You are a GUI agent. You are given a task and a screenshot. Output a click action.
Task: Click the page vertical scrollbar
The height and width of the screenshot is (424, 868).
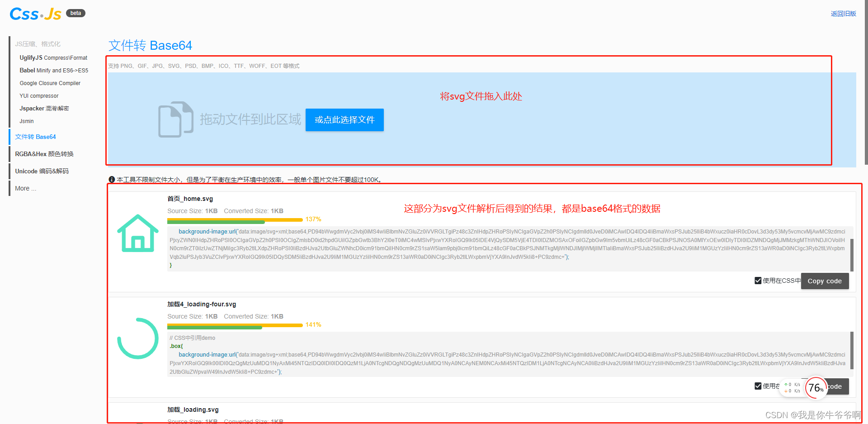(x=866, y=81)
